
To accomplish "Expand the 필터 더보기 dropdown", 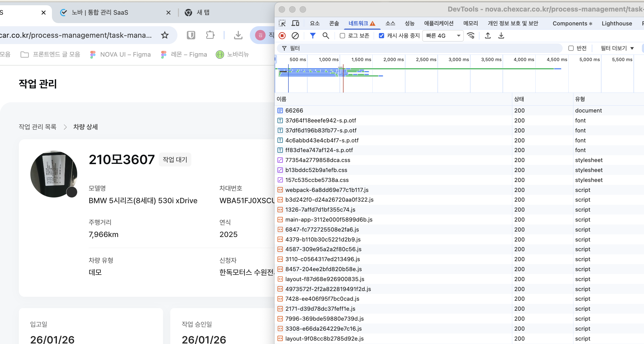I will tap(617, 48).
